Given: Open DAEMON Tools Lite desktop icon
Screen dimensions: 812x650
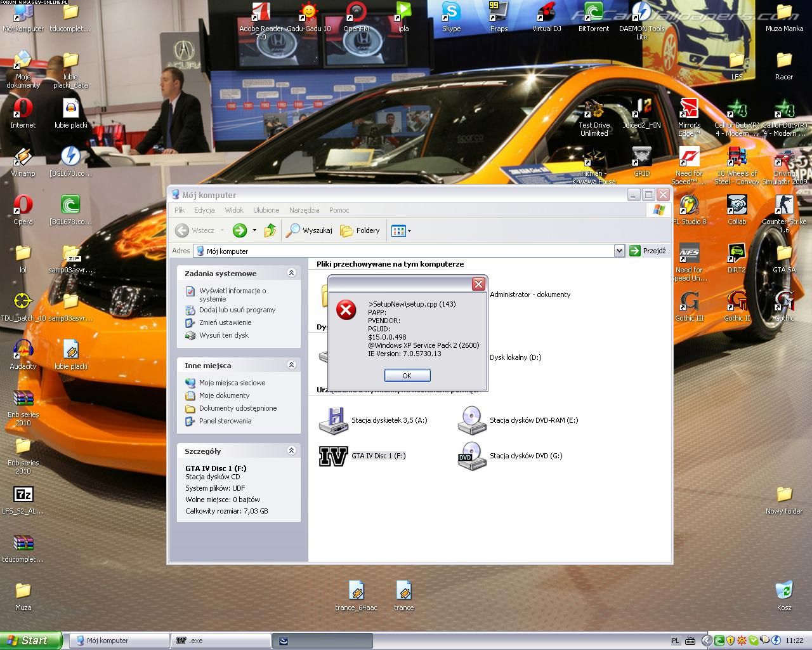Looking at the screenshot, I should pyautogui.click(x=641, y=20).
